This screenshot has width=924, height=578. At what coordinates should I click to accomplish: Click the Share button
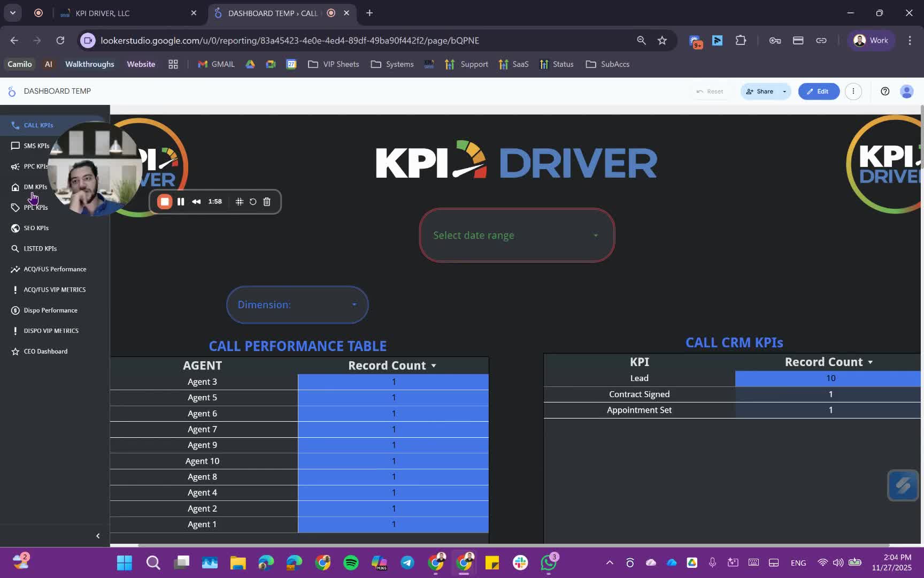click(x=760, y=92)
